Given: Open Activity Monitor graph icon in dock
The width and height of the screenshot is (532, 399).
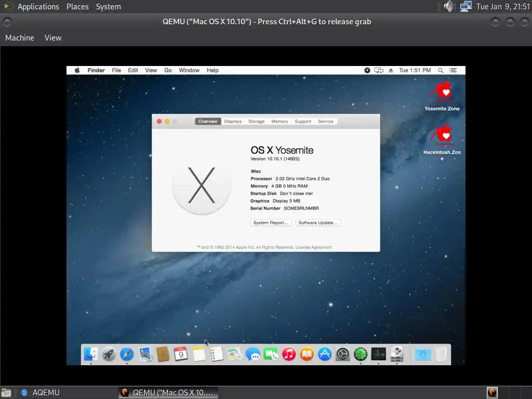Looking at the screenshot, I should pos(379,354).
